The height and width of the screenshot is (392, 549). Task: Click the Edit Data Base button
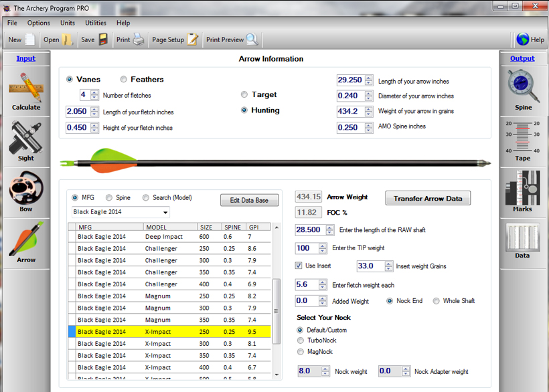pos(249,200)
